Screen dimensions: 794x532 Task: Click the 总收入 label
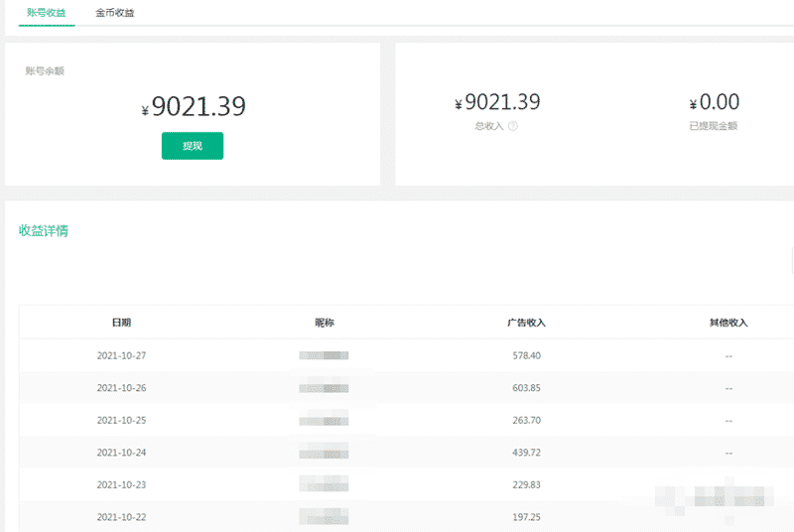click(x=489, y=126)
